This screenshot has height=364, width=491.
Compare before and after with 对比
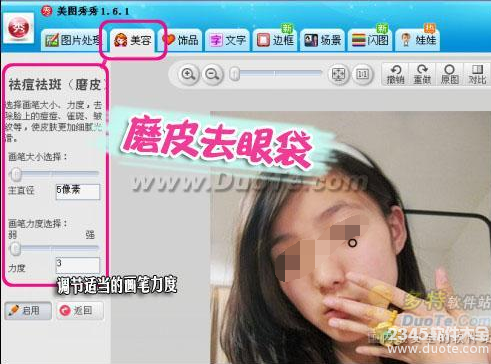[x=477, y=74]
